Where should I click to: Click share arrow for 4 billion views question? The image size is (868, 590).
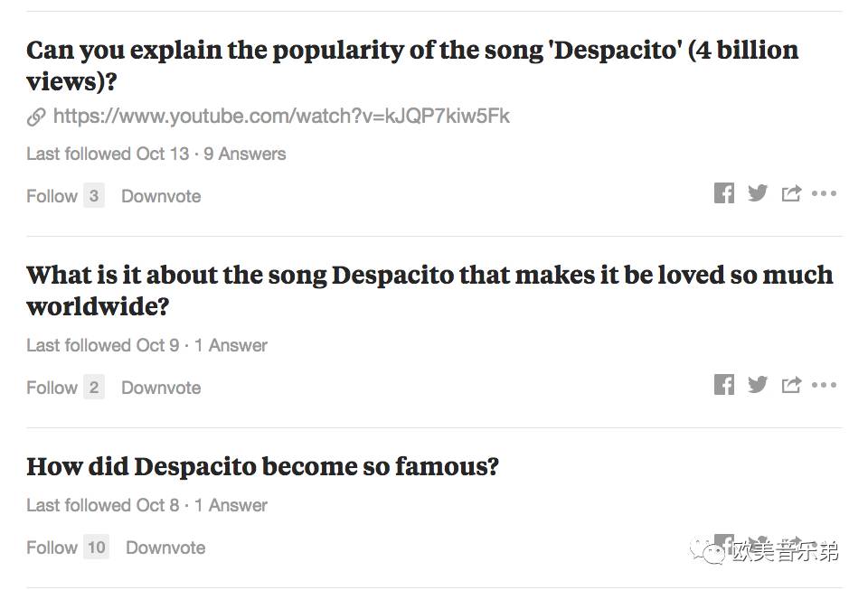pos(791,193)
